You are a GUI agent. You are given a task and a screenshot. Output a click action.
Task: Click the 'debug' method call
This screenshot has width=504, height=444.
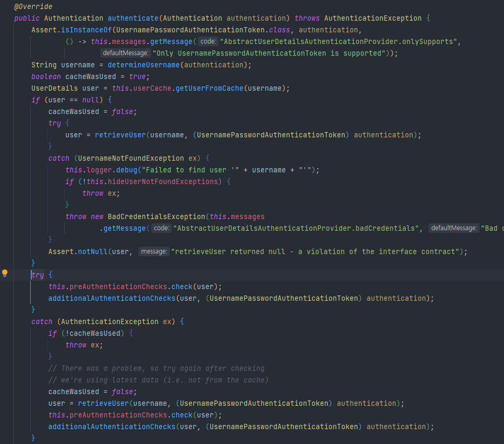click(127, 170)
